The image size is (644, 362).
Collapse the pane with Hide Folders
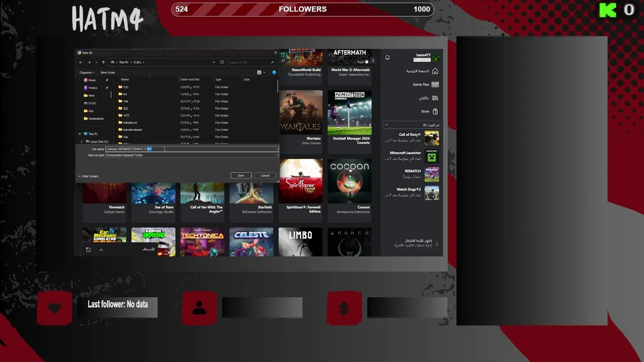click(89, 176)
